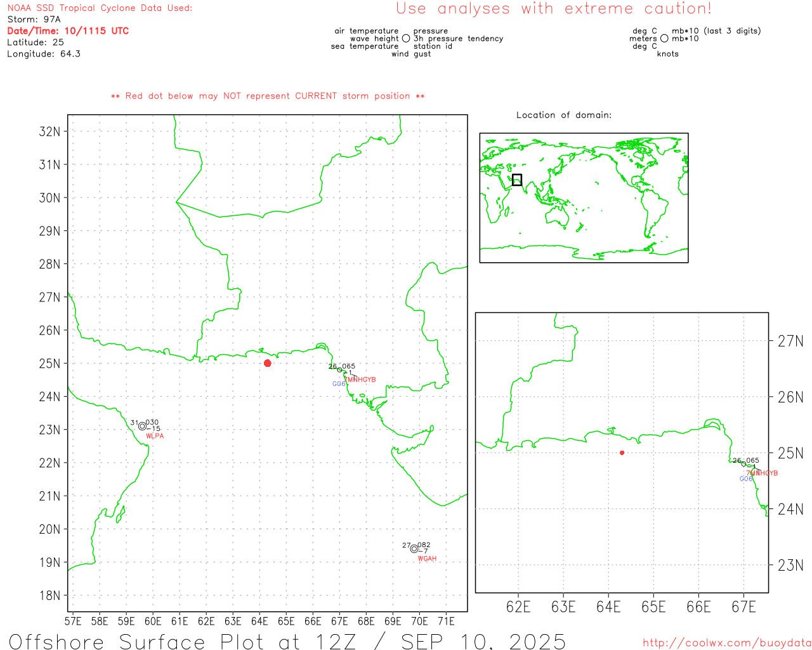Image resolution: width=812 pixels, height=650 pixels.
Task: Click the 30N latitude axis label
Action: (49, 197)
